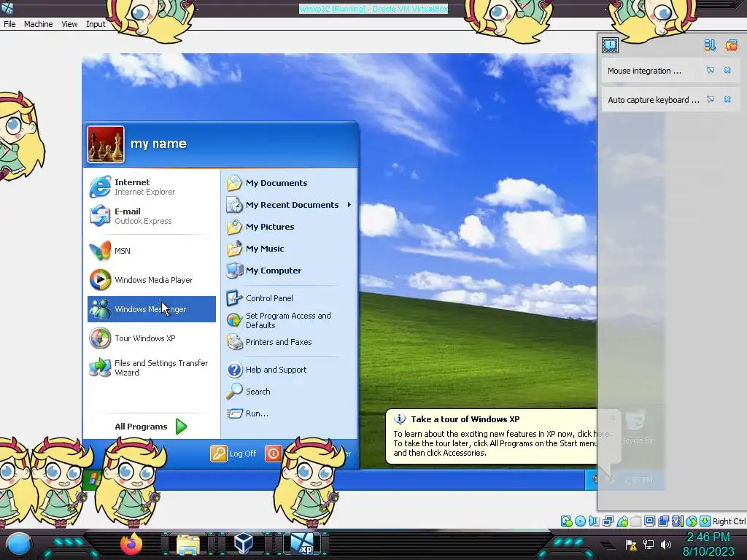Open Printers and Faxes
Image resolution: width=747 pixels, height=560 pixels.
[290, 342]
